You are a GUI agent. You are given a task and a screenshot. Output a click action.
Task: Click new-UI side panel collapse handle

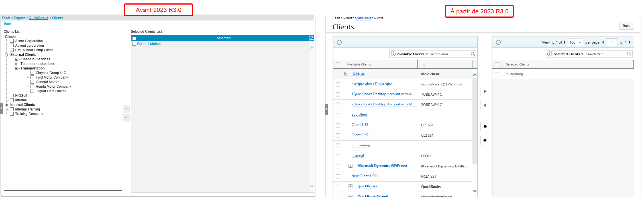[327, 109]
